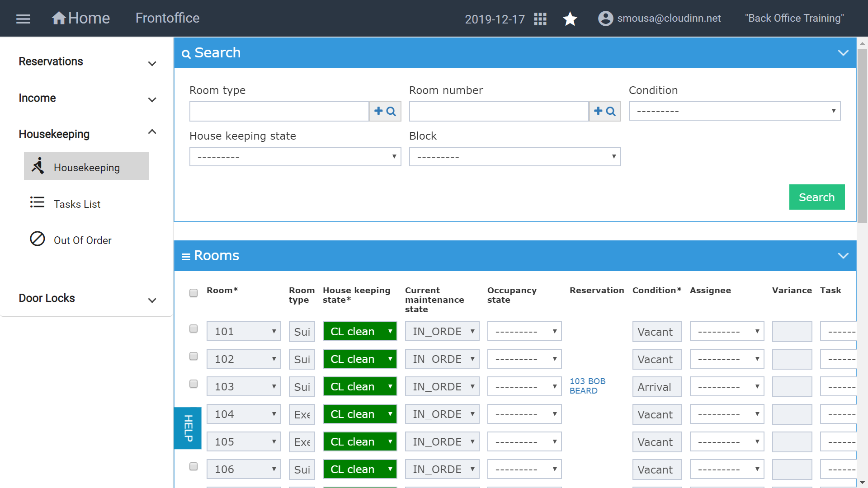Open room 105 assignee dropdown
Viewport: 868px width, 488px height.
727,442
